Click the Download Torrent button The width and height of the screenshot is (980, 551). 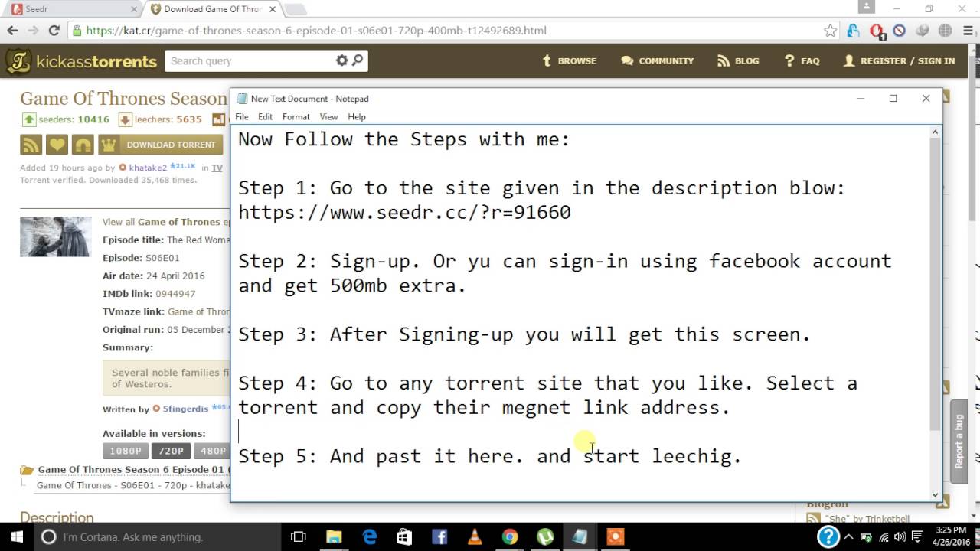click(161, 145)
